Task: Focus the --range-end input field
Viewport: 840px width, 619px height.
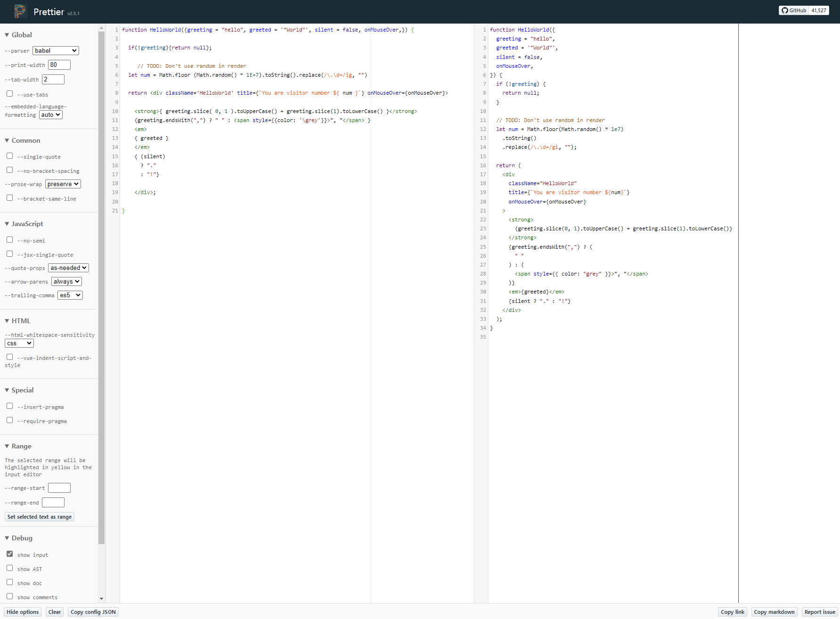Action: click(x=53, y=503)
